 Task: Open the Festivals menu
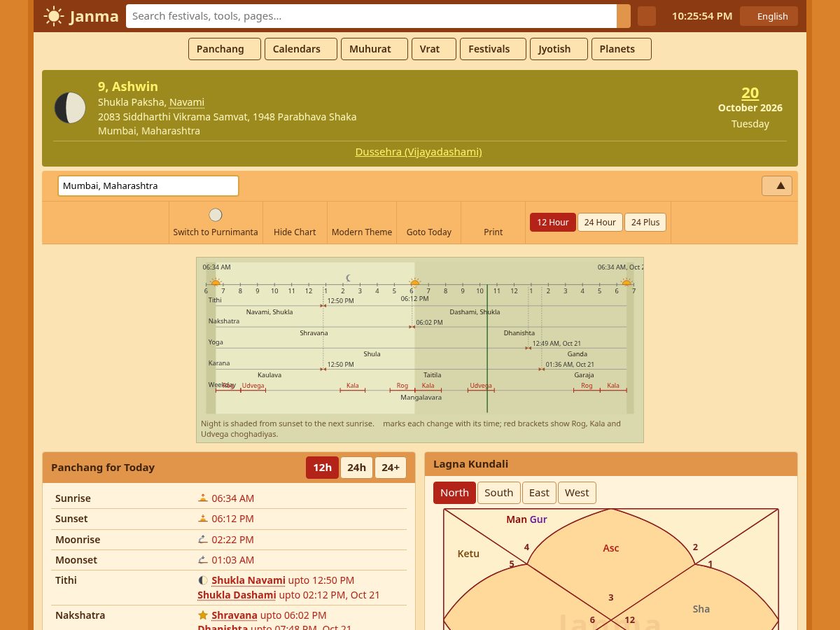[x=493, y=49]
